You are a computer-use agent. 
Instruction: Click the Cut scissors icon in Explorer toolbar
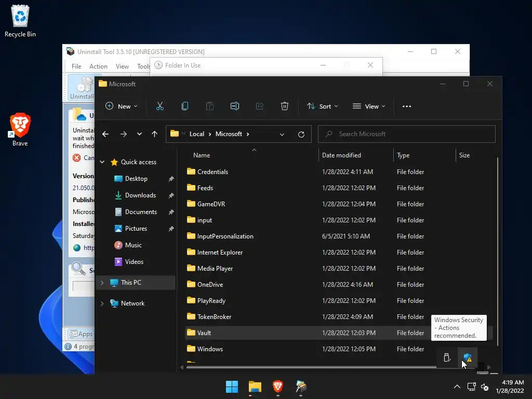(160, 106)
